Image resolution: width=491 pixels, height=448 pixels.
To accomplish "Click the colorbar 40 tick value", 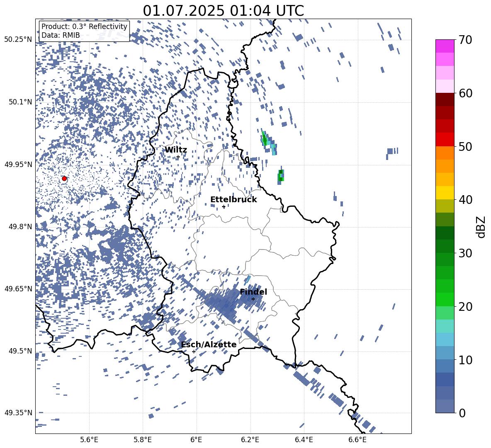I will [465, 200].
